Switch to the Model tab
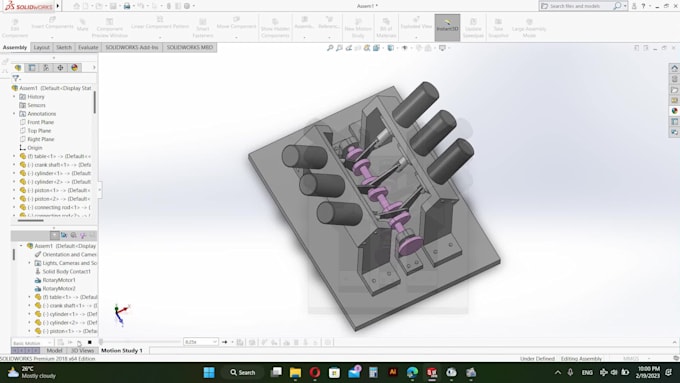Viewport: 680px width, 383px height. pyautogui.click(x=54, y=350)
